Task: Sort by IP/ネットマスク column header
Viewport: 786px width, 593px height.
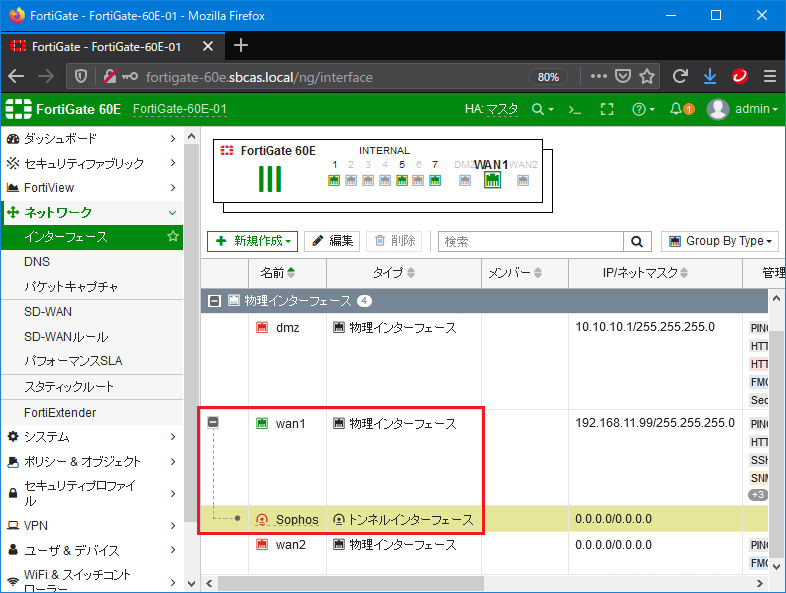Action: pyautogui.click(x=645, y=273)
